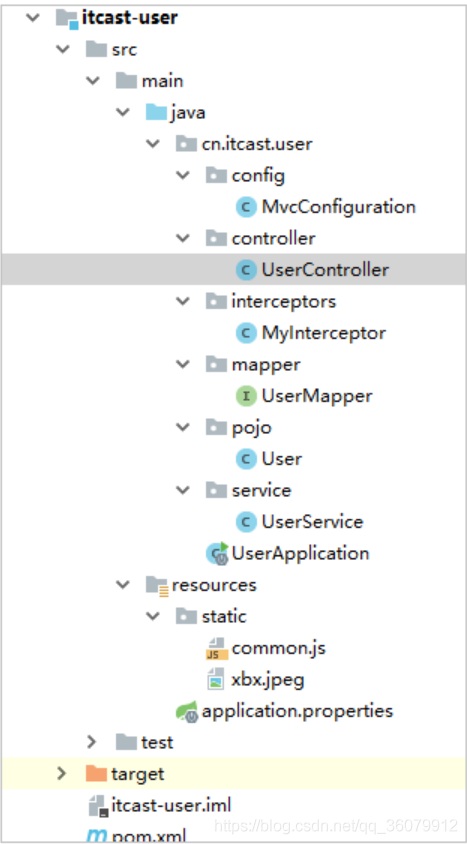Select the User pojo class
The width and height of the screenshot is (467, 844).
tap(282, 459)
